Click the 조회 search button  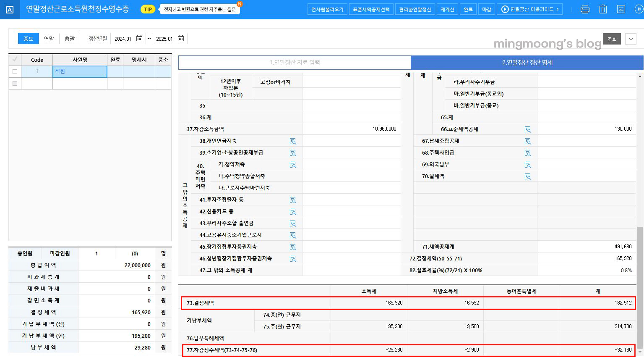(612, 39)
